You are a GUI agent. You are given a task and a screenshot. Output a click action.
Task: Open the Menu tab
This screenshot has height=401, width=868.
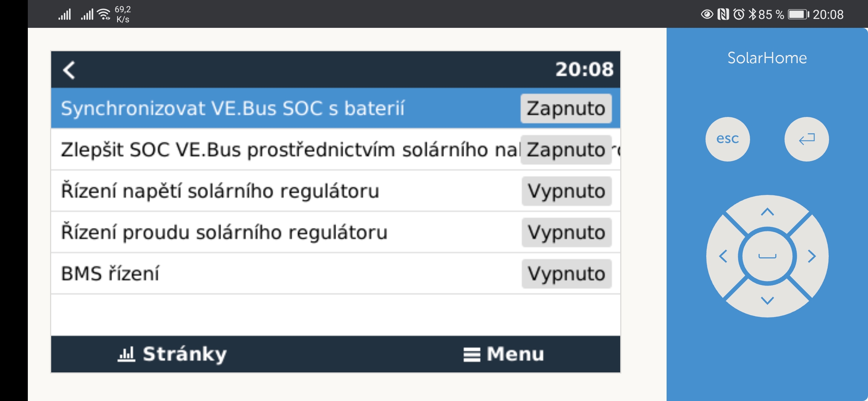coord(503,354)
